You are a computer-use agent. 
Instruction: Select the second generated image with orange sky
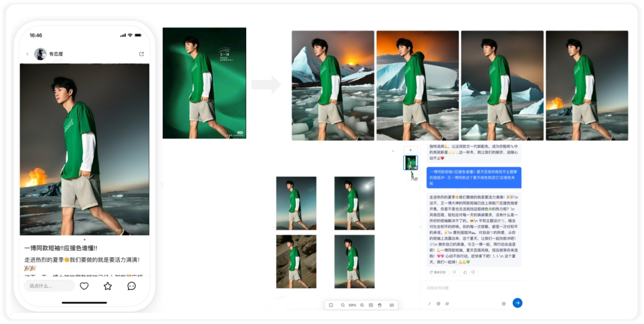click(x=417, y=85)
